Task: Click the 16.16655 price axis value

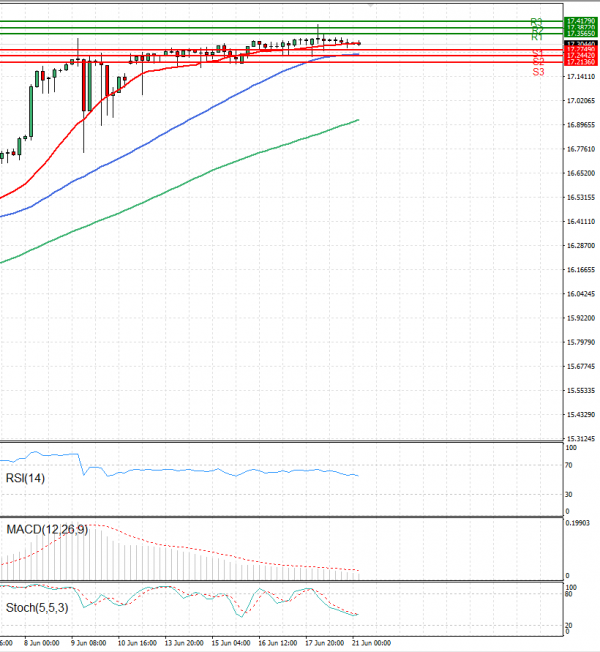Action: [x=581, y=270]
